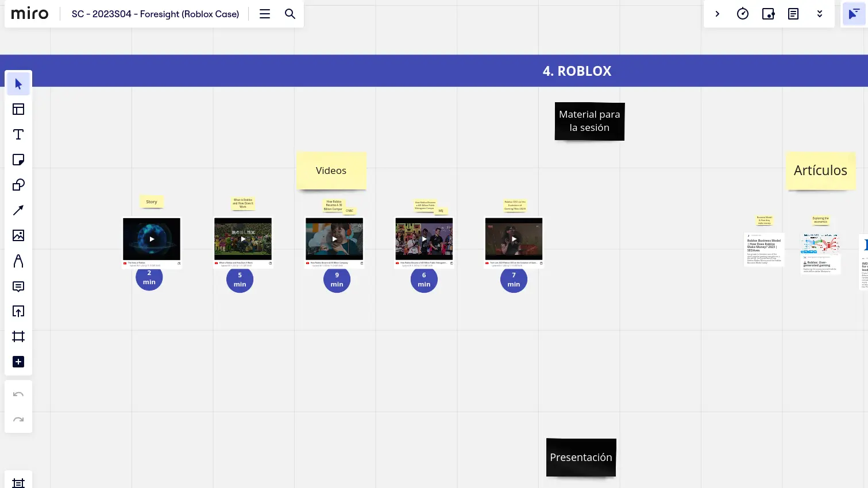Hide collaborators' cursors icon
The height and width of the screenshot is (488, 868).
(x=854, y=14)
